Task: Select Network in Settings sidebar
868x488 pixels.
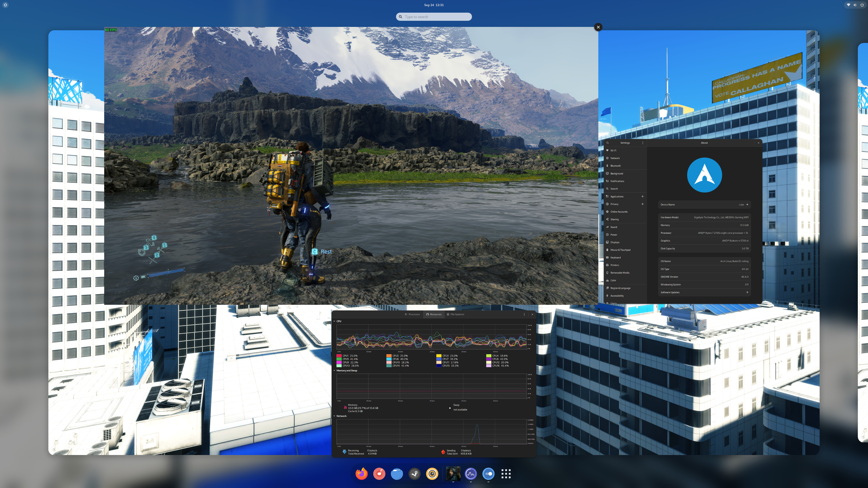Action: click(625, 158)
